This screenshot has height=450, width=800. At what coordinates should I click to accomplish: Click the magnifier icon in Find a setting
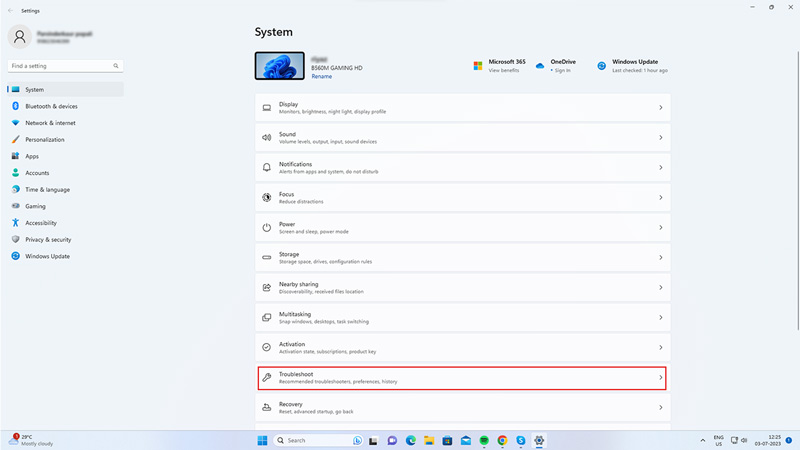point(116,66)
